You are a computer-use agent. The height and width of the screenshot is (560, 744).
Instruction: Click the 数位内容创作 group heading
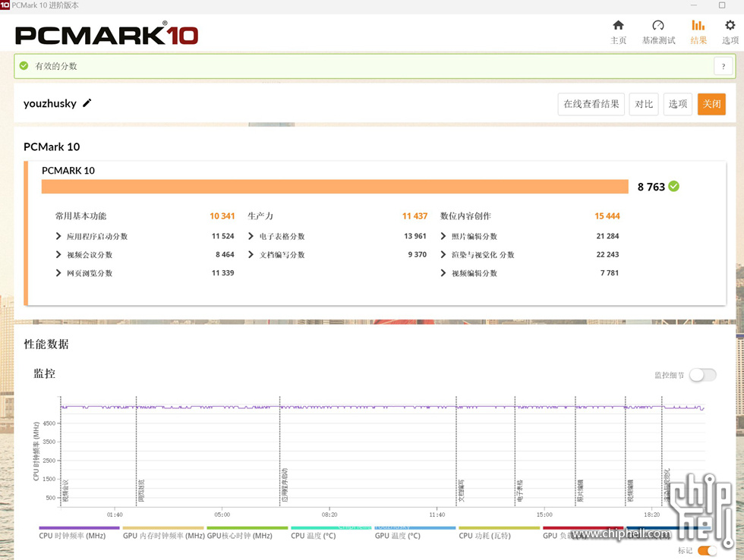(465, 216)
